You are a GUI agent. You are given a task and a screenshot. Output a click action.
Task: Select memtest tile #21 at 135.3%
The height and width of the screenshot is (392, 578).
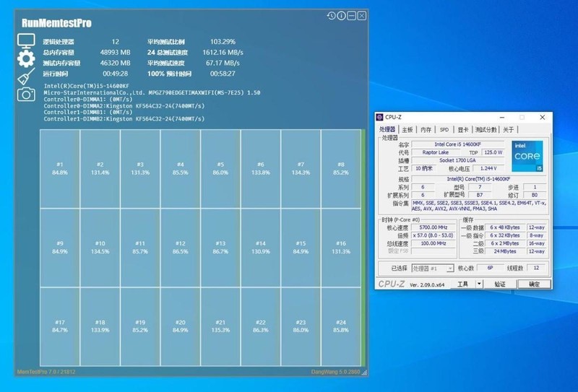coord(220,326)
